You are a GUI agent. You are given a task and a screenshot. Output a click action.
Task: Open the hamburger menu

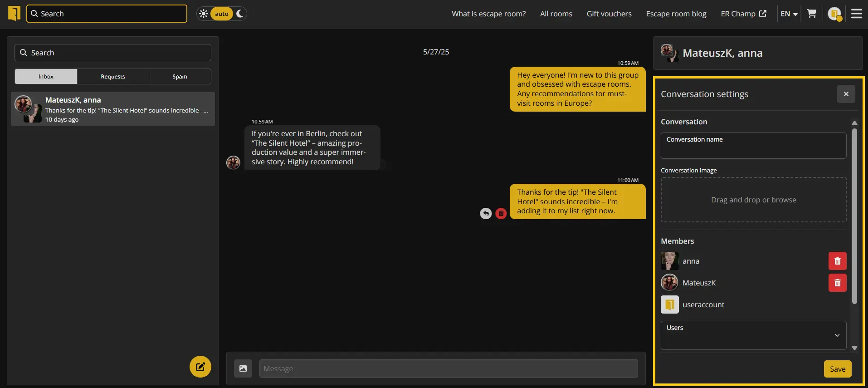[x=856, y=14]
